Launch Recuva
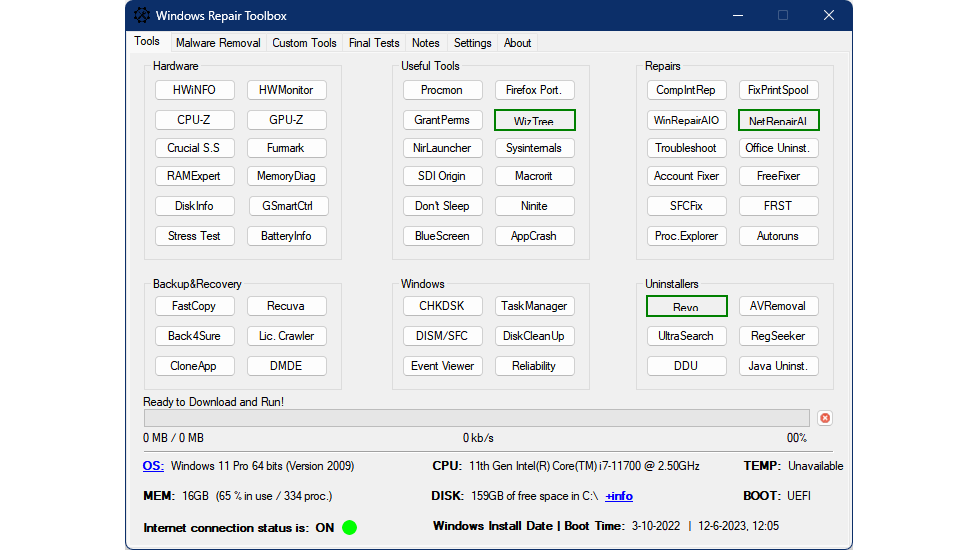Image resolution: width=978 pixels, height=550 pixels. (x=286, y=306)
